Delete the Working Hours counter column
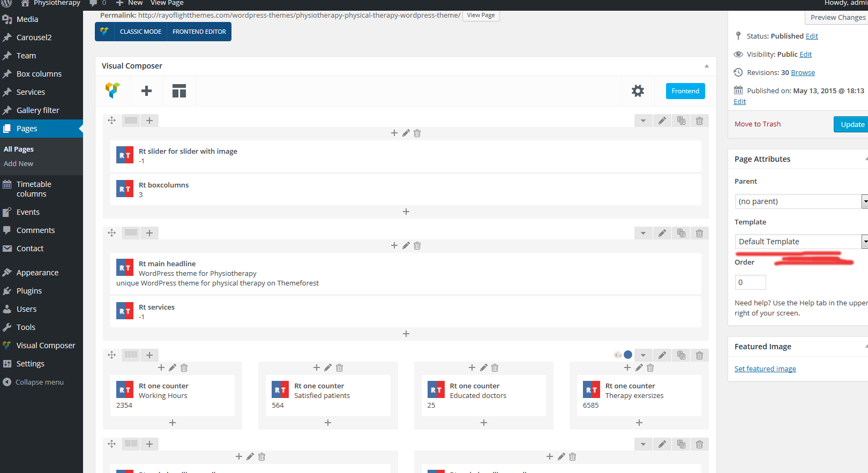The height and width of the screenshot is (473, 868). [184, 368]
